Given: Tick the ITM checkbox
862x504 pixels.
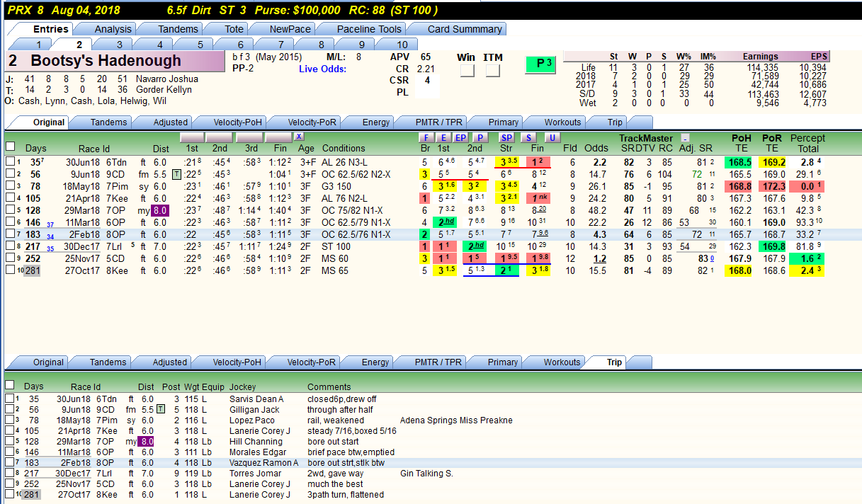Looking at the screenshot, I should pyautogui.click(x=493, y=71).
